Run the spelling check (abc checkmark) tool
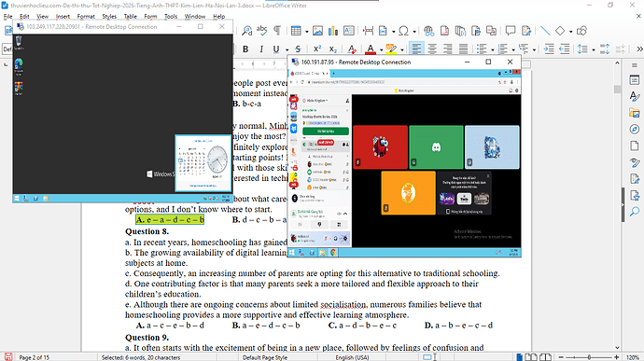The height and width of the screenshot is (361, 644). (x=261, y=31)
